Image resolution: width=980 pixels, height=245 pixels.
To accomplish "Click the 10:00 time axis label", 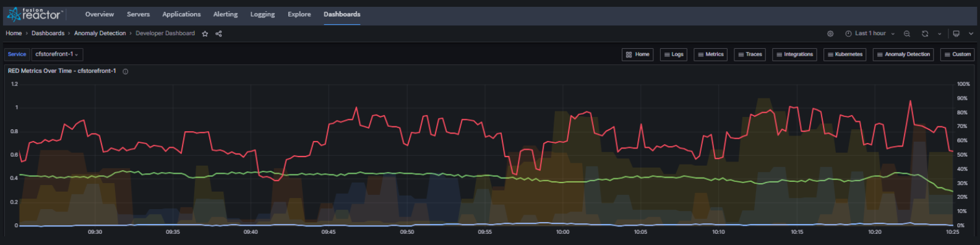I will pos(562,232).
